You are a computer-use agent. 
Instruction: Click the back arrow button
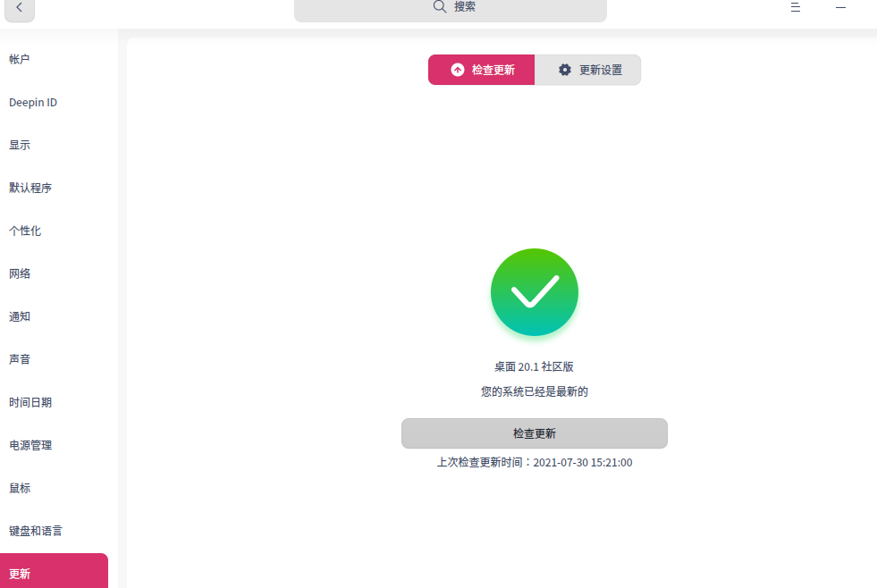pyautogui.click(x=20, y=7)
